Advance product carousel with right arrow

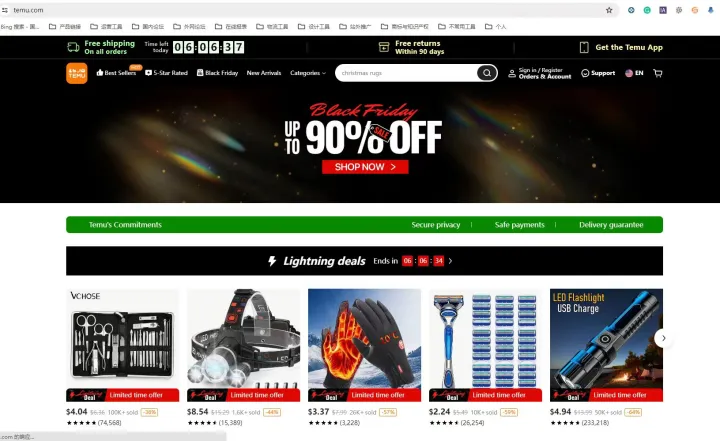(663, 338)
